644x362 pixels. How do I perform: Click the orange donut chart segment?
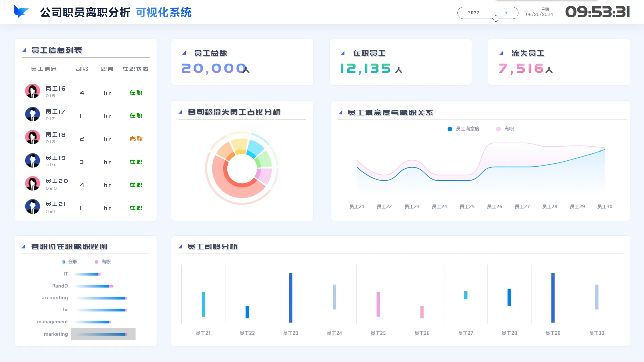[225, 151]
